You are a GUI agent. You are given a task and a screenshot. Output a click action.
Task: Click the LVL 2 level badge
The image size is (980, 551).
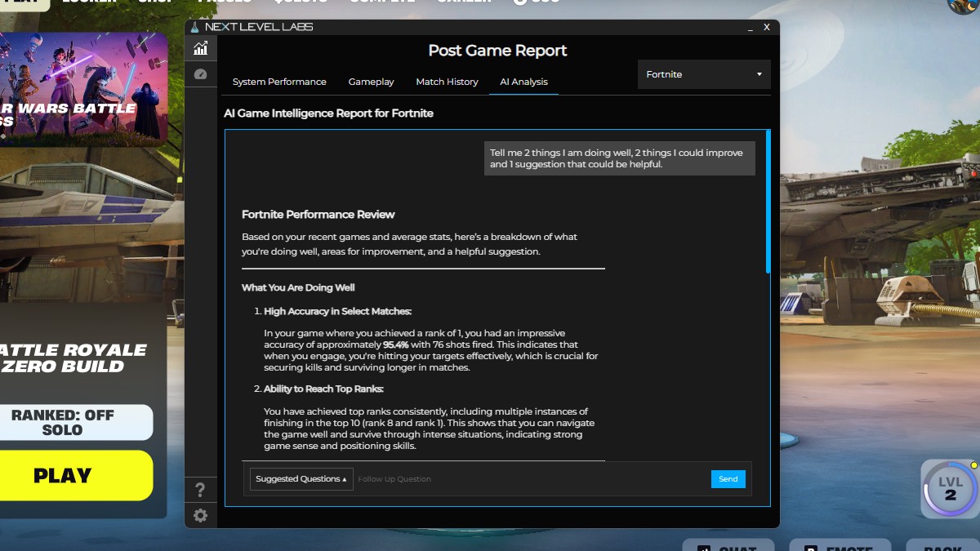949,489
